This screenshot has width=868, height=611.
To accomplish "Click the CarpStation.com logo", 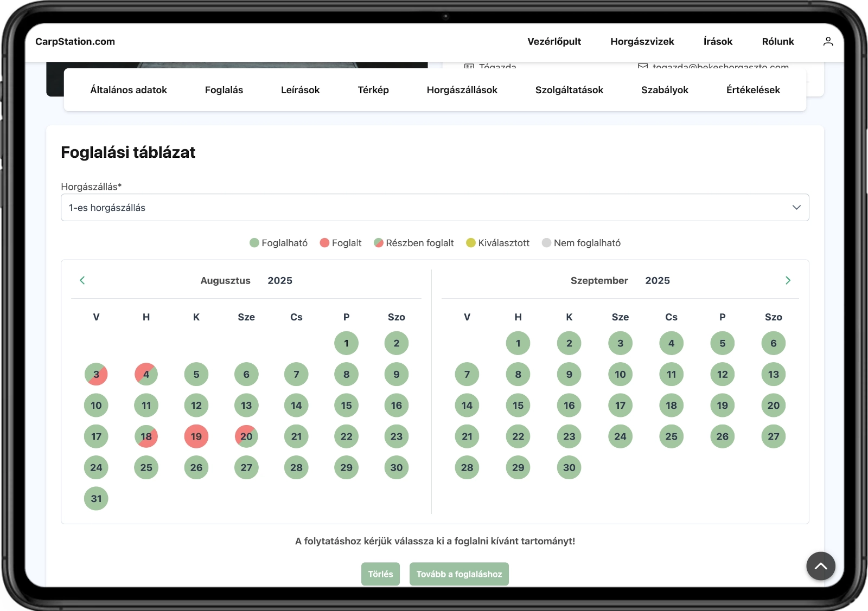I will (x=75, y=41).
